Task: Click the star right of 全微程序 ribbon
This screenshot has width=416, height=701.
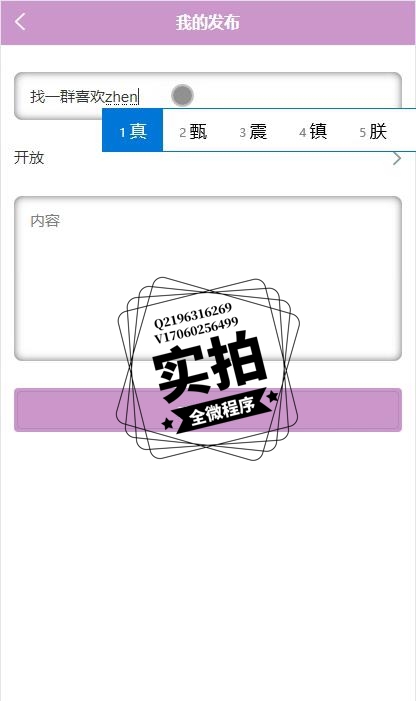Action: click(272, 396)
